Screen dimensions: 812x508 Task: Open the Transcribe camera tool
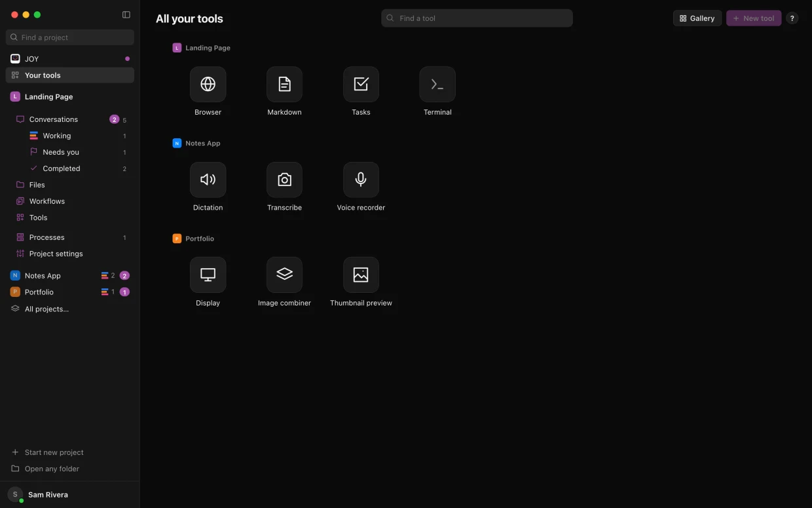pyautogui.click(x=284, y=180)
